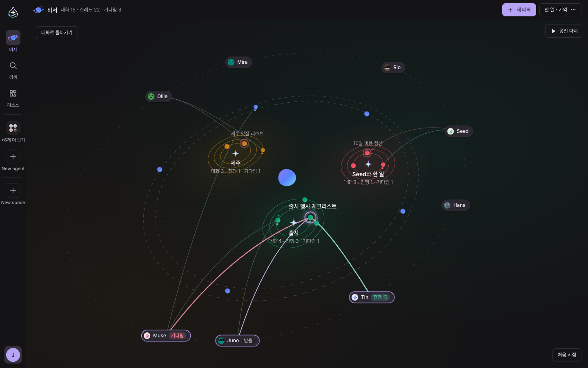Open the app logo at top of sidebar
This screenshot has height=368, width=588.
[13, 12]
